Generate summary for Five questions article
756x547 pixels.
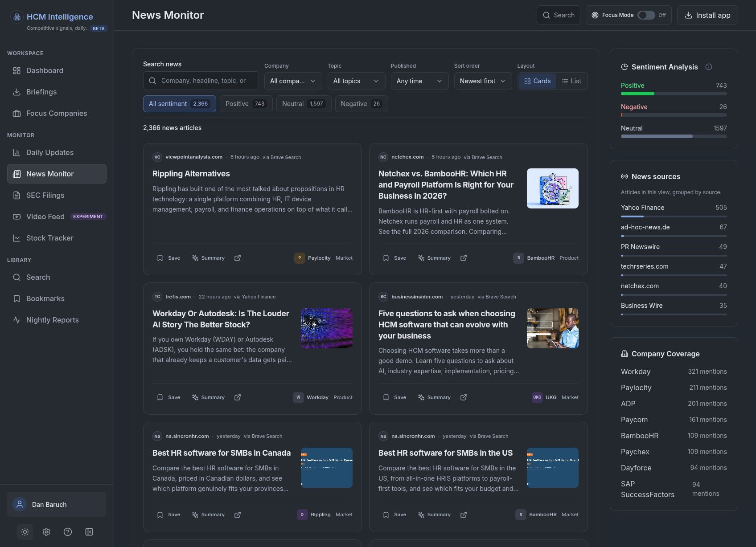point(434,397)
